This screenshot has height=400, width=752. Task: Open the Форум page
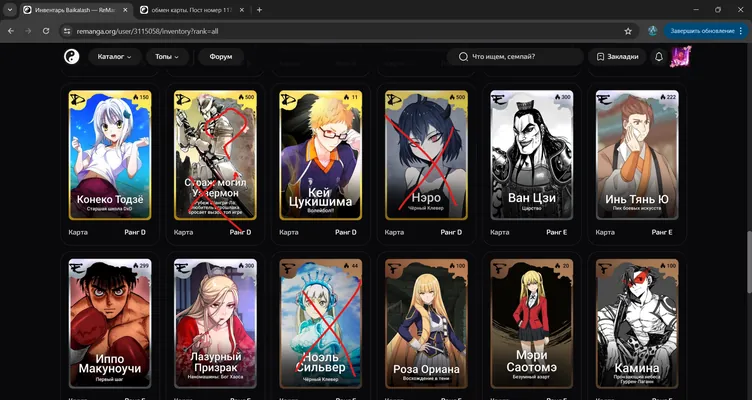[x=221, y=57]
